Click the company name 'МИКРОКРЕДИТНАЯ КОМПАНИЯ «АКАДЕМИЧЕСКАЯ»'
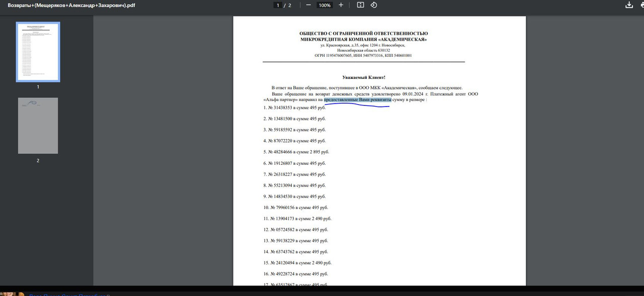This screenshot has height=296, width=644. pos(364,39)
